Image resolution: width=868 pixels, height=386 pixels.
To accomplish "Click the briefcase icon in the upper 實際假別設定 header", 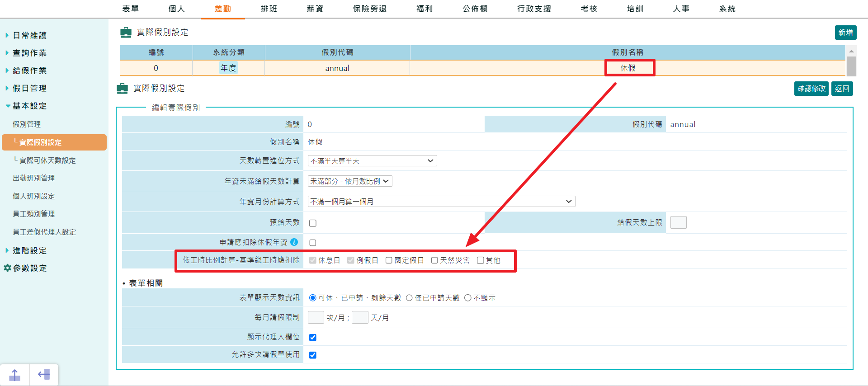I will click(x=126, y=33).
